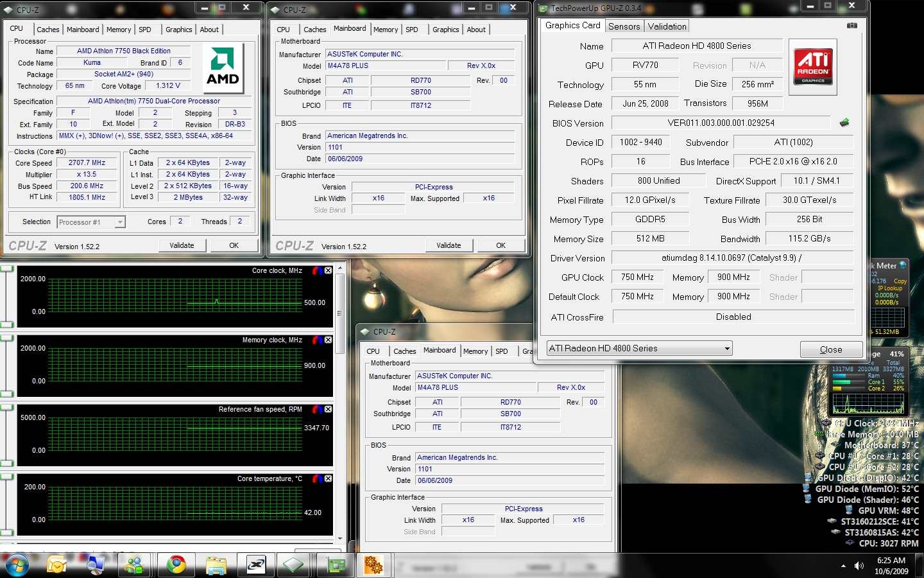Click the volume speaker tray icon

pyautogui.click(x=859, y=566)
